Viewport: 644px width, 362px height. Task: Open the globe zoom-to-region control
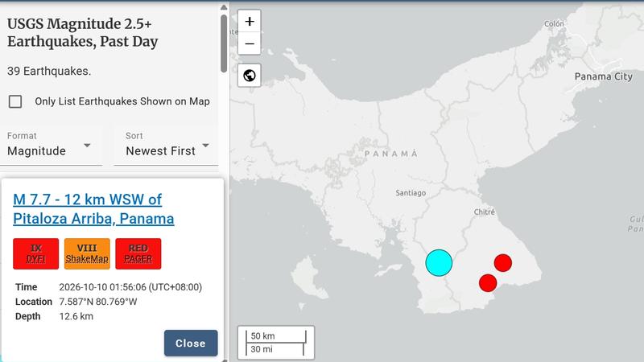(250, 76)
